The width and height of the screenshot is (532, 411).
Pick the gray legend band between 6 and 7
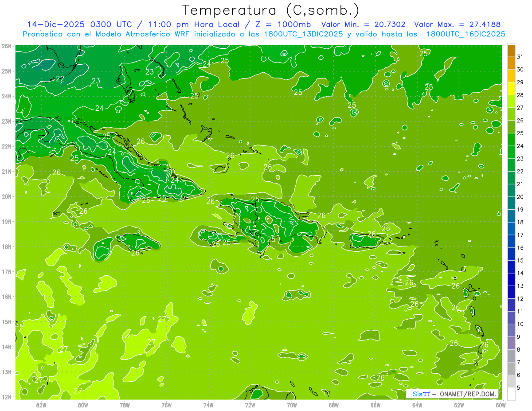point(511,369)
